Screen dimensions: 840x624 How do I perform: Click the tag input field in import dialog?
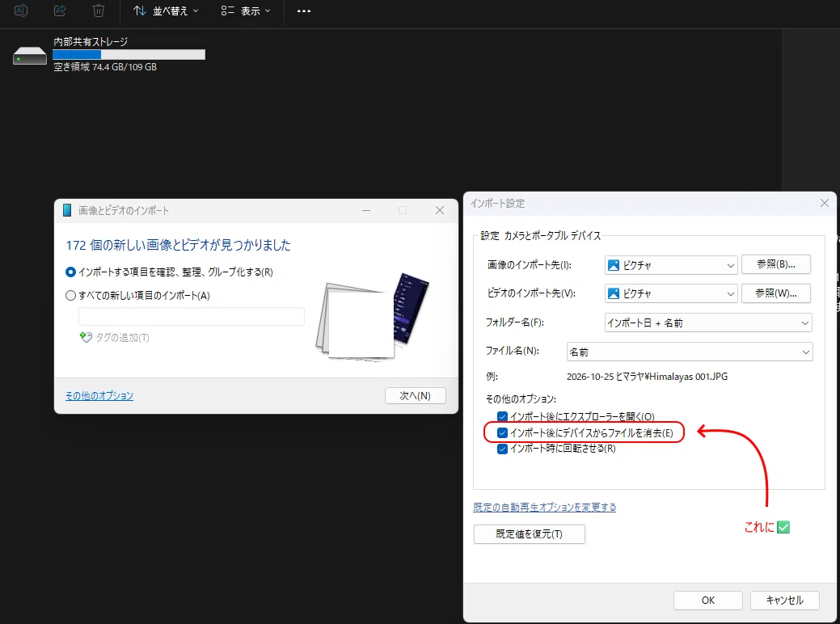point(192,317)
